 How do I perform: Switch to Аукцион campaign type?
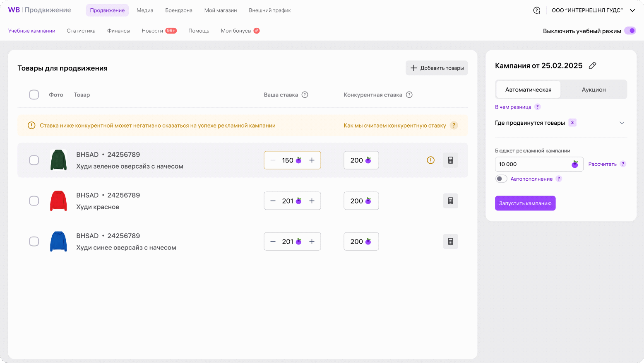pyautogui.click(x=594, y=90)
